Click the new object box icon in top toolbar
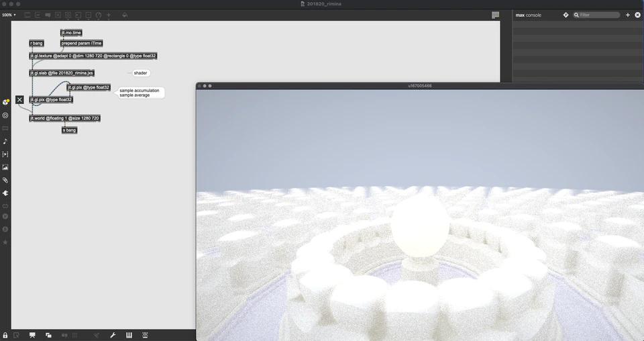Image resolution: width=644 pixels, height=341 pixels. [x=28, y=15]
